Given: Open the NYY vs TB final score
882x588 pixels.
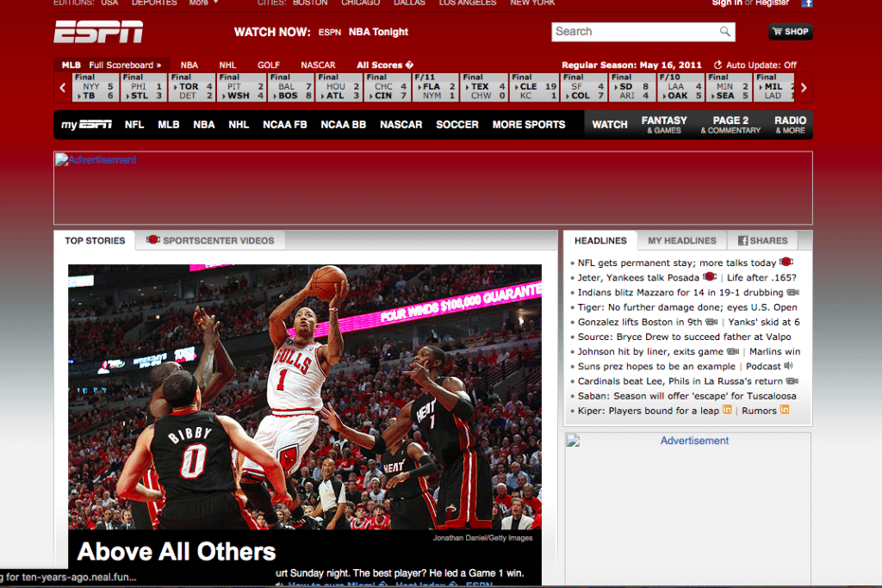Looking at the screenshot, I should (x=96, y=87).
